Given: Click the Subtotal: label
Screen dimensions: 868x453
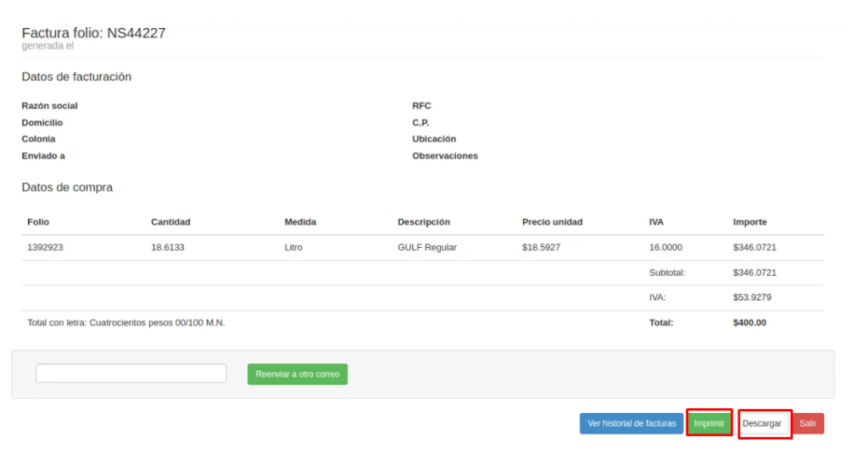Looking at the screenshot, I should click(667, 272).
